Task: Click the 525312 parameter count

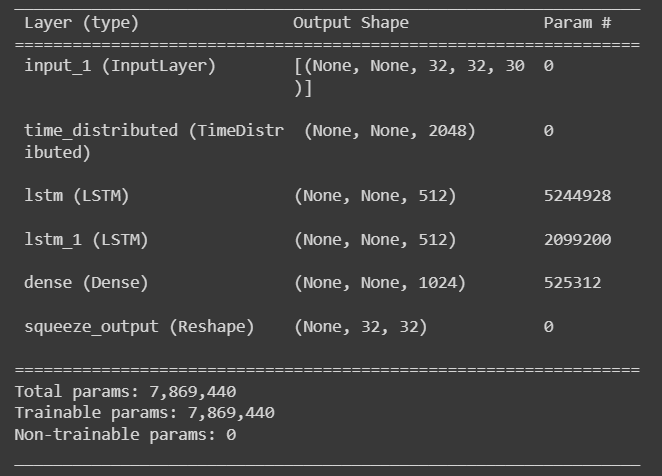Action: (572, 283)
